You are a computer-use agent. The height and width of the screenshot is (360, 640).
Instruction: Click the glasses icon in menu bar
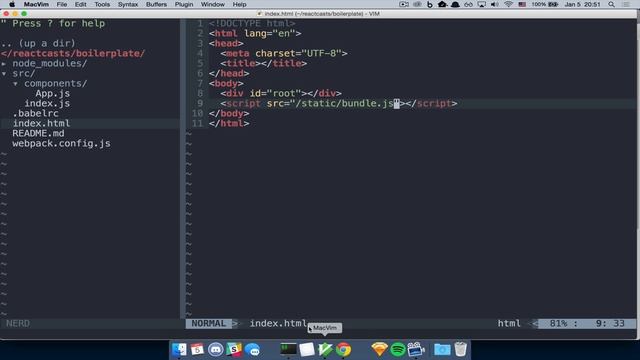coord(469,4)
